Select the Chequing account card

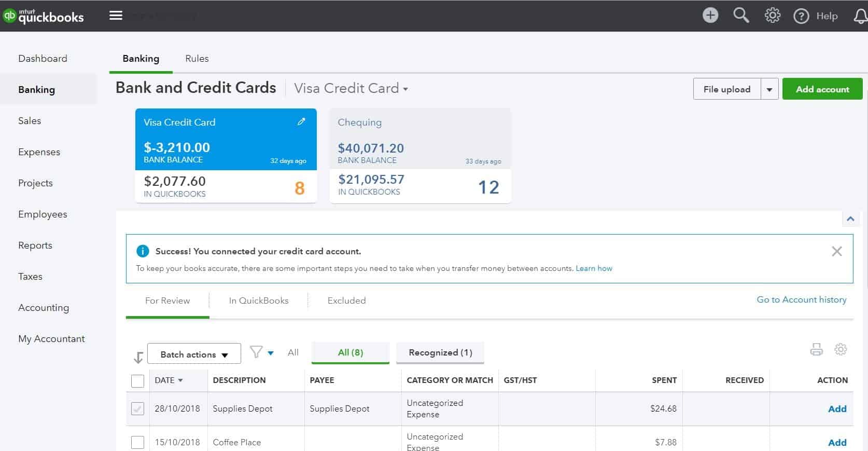click(421, 155)
